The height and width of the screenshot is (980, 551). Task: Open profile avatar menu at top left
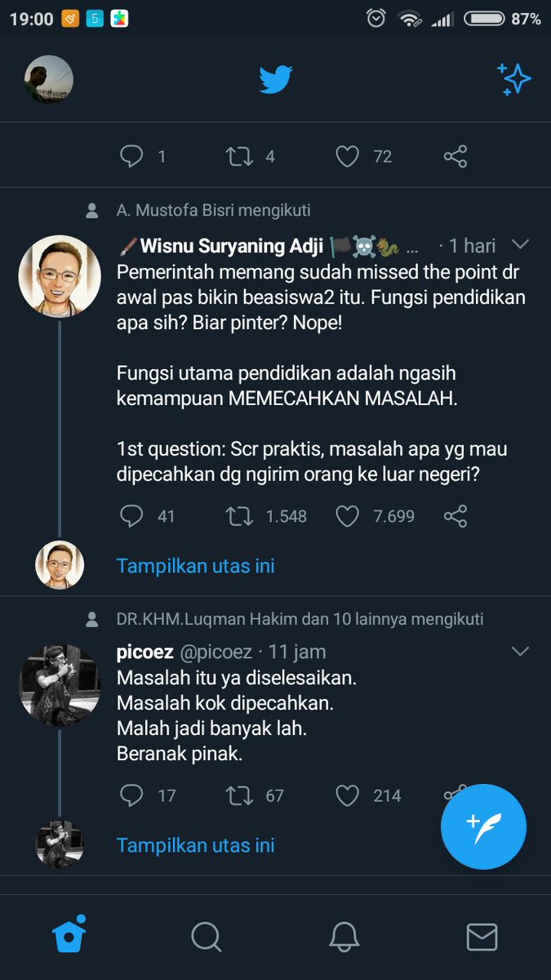click(49, 80)
